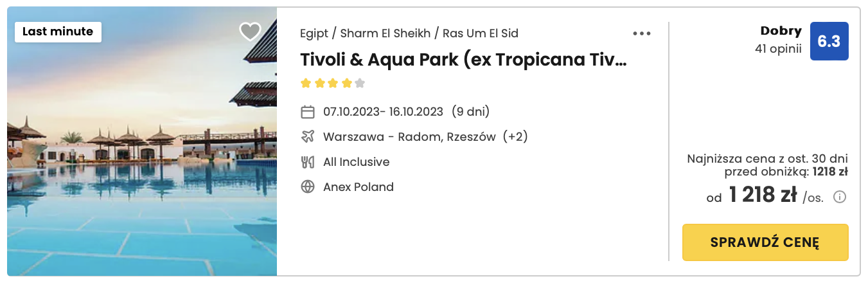The height and width of the screenshot is (281, 868).
Task: Click the calendar icon beside dates
Action: coord(308,112)
